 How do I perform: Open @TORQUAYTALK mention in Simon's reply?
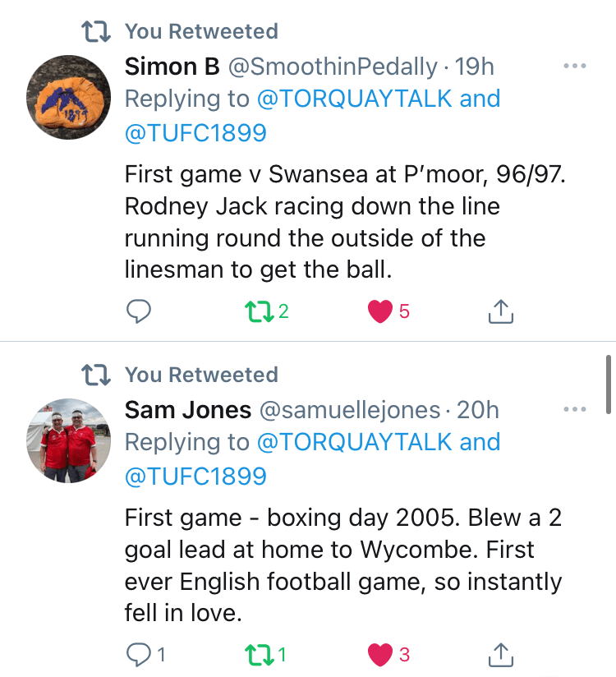coord(354,99)
